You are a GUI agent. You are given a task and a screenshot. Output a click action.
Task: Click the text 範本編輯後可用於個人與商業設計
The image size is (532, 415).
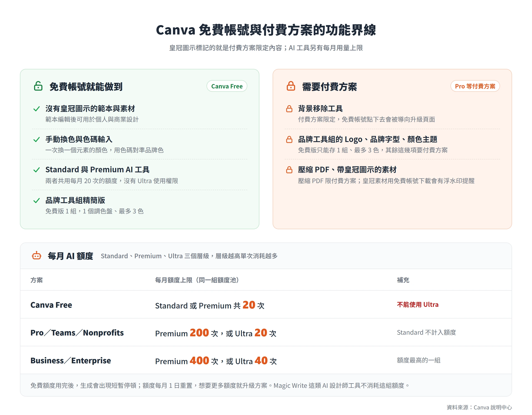(92, 119)
